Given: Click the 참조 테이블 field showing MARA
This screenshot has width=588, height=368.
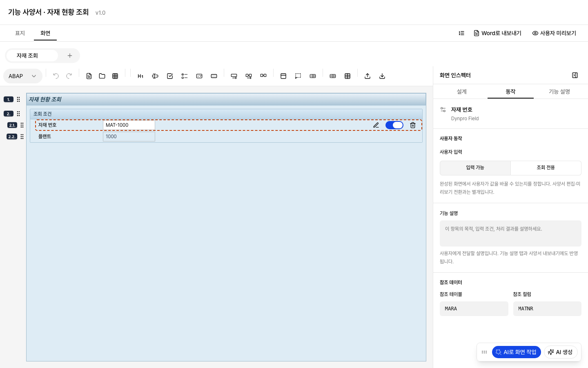Looking at the screenshot, I should [474, 309].
